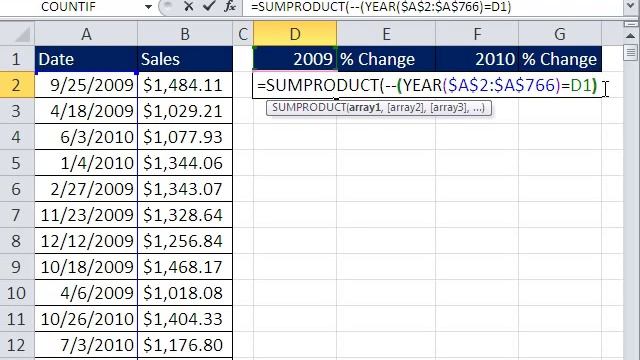
Task: Click the sales cell $1,256.84
Action: (x=185, y=241)
